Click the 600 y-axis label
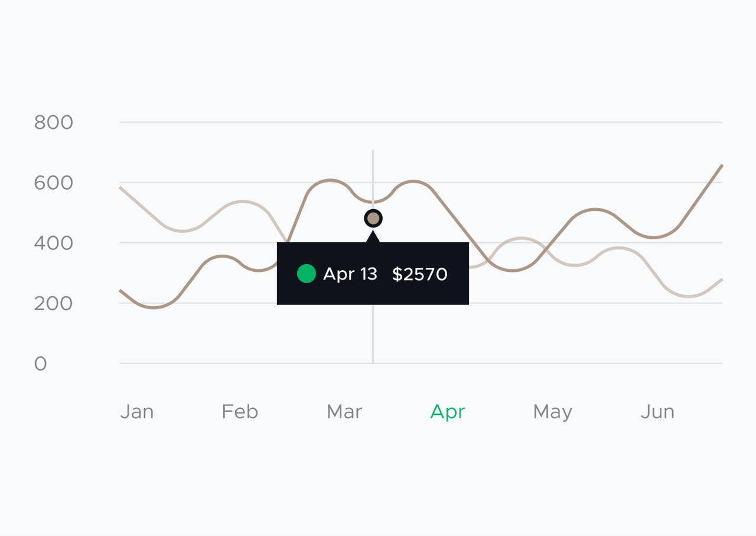The image size is (756, 536). point(54,183)
